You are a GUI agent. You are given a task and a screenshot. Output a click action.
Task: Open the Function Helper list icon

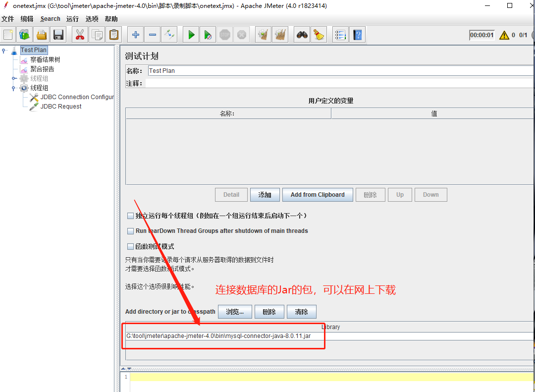point(340,35)
